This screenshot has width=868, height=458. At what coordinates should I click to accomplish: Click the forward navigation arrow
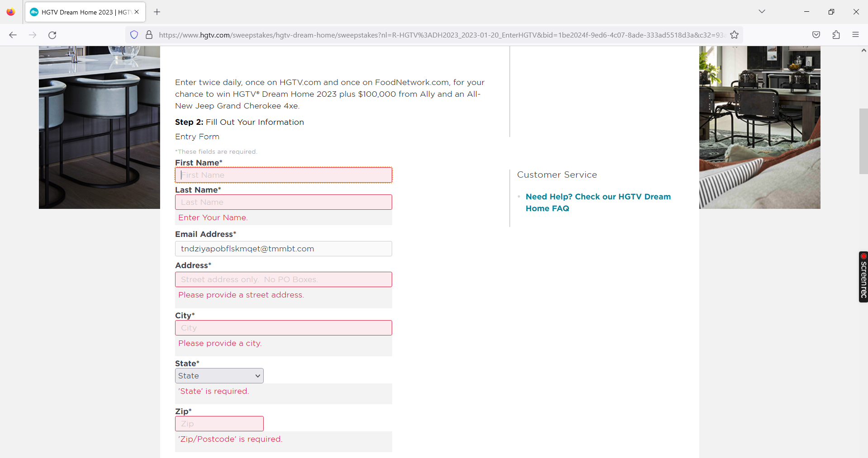click(32, 35)
